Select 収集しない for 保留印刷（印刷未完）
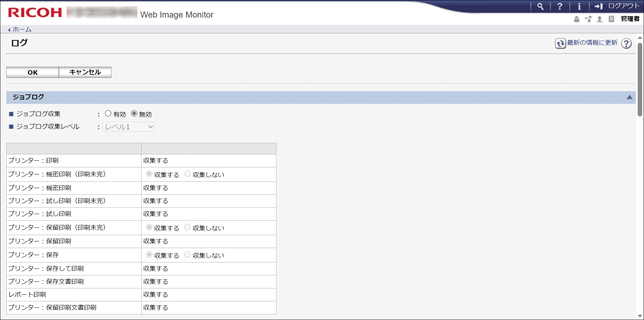644x320 pixels. coord(187,227)
